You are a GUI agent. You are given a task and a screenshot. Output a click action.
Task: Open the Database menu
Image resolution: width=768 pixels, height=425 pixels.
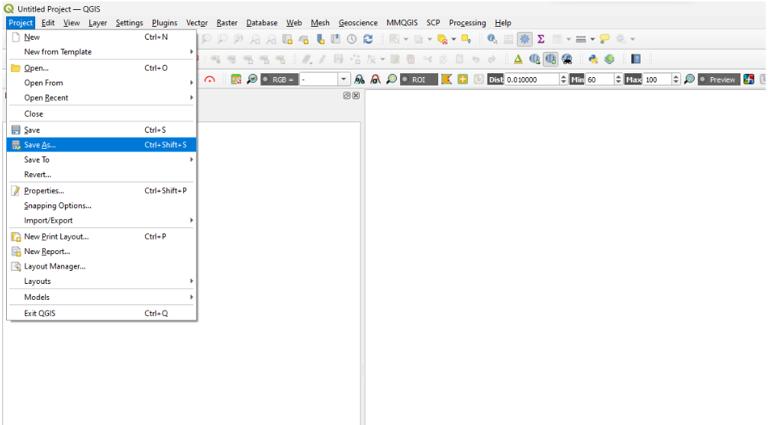click(x=262, y=23)
